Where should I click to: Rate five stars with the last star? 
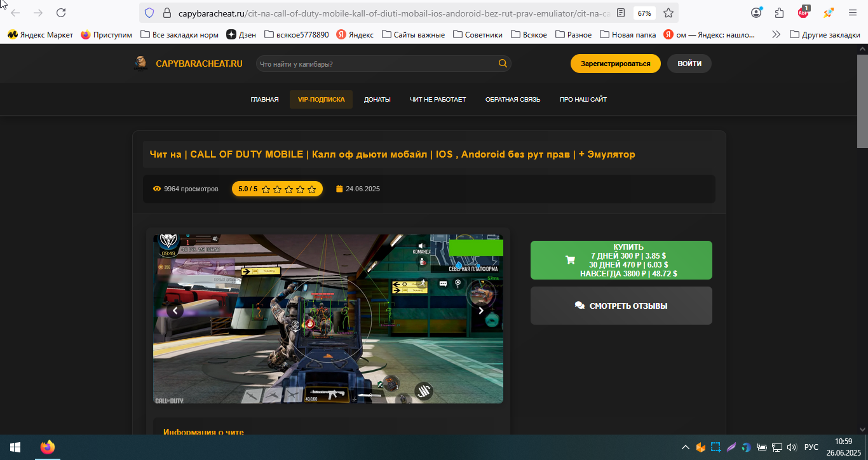(x=311, y=189)
